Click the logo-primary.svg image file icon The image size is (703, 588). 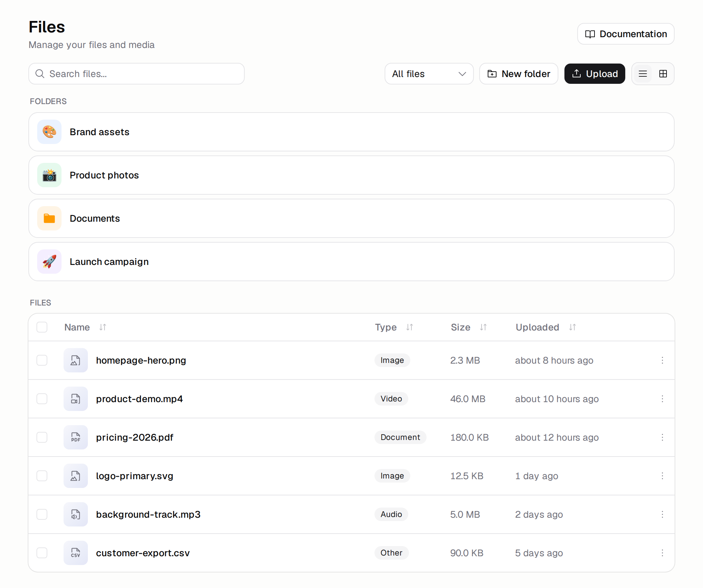tap(76, 476)
